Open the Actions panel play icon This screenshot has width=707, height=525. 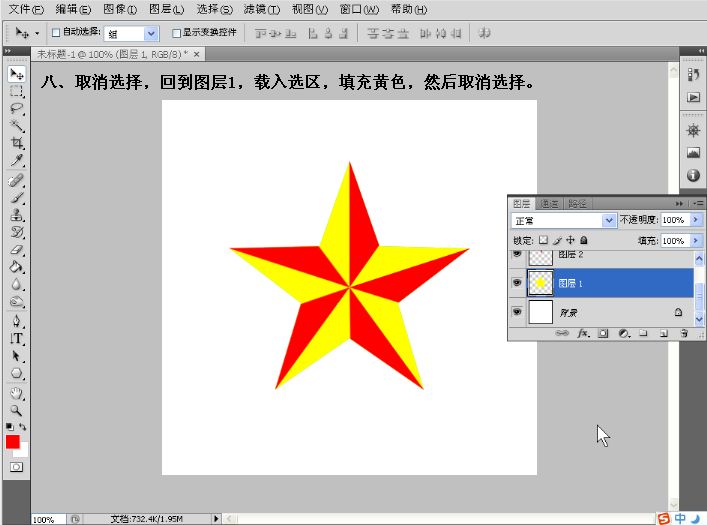[x=693, y=97]
